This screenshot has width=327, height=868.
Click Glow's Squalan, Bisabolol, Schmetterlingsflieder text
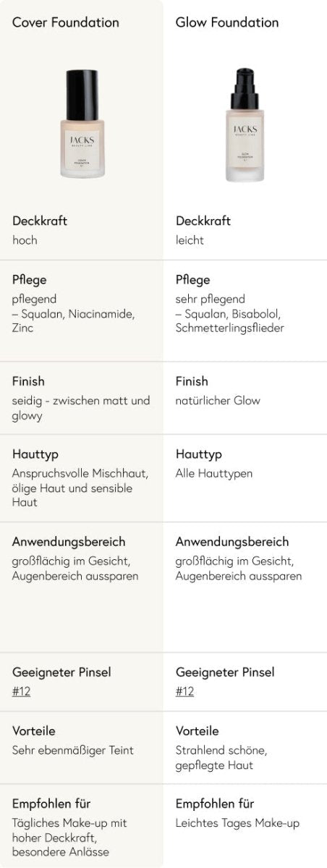(x=232, y=321)
